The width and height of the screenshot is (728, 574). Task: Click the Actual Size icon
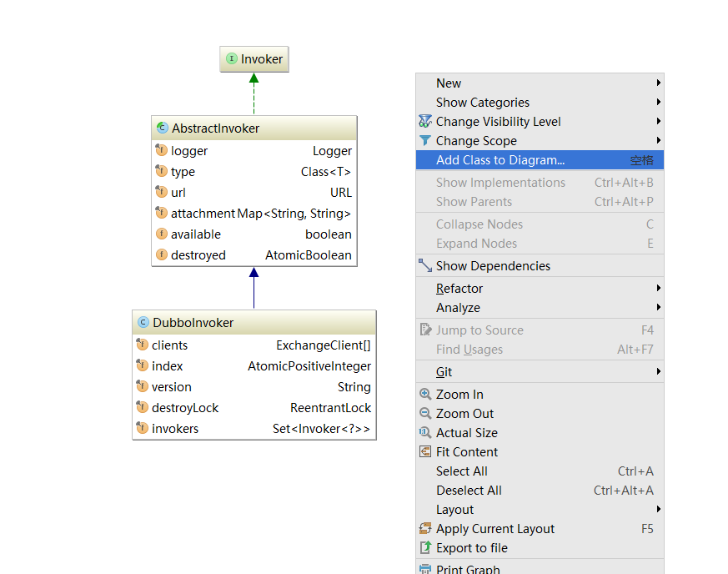pyautogui.click(x=425, y=432)
